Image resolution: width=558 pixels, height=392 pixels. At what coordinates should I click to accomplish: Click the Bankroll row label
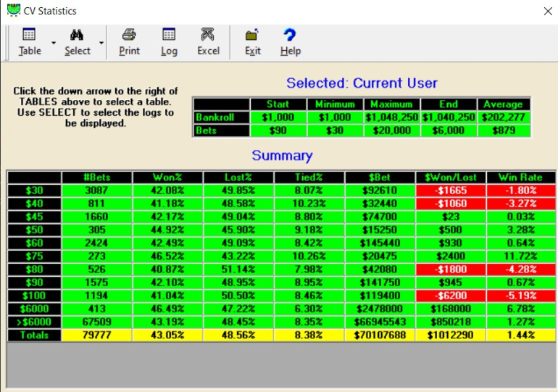pos(221,117)
